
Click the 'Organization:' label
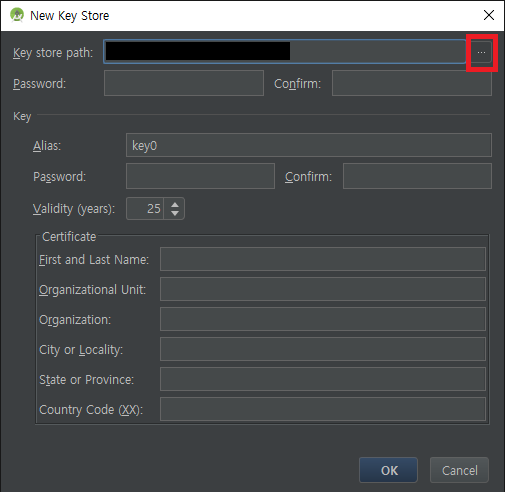pyautogui.click(x=75, y=320)
